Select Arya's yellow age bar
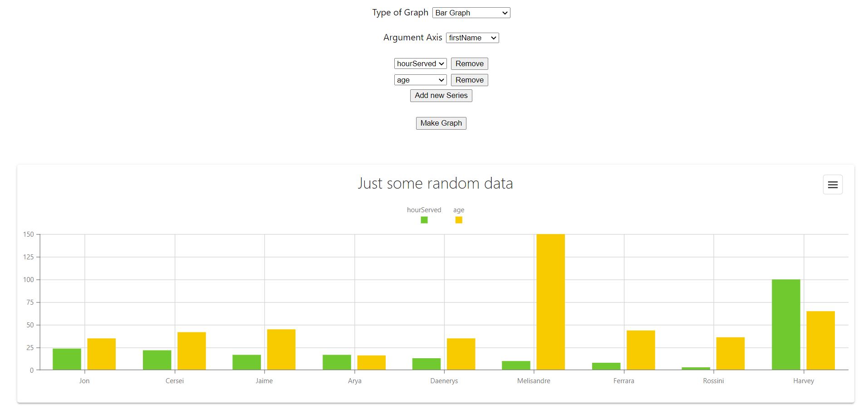Screen dimensions: 868x414 point(371,363)
